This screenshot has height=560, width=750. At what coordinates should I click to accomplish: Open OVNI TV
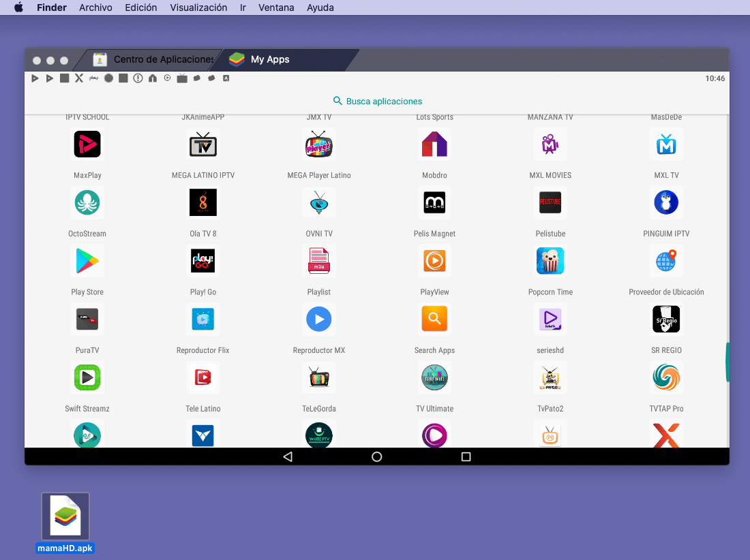[x=318, y=202]
